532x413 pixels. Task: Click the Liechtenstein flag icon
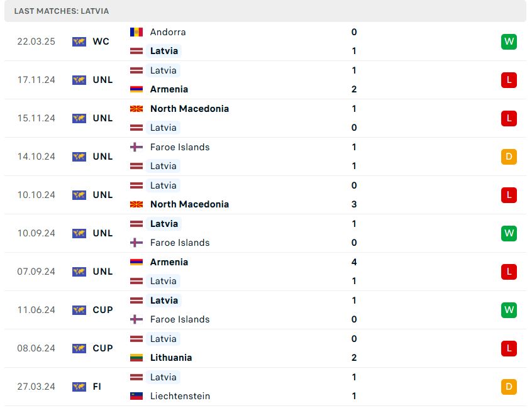(x=136, y=396)
